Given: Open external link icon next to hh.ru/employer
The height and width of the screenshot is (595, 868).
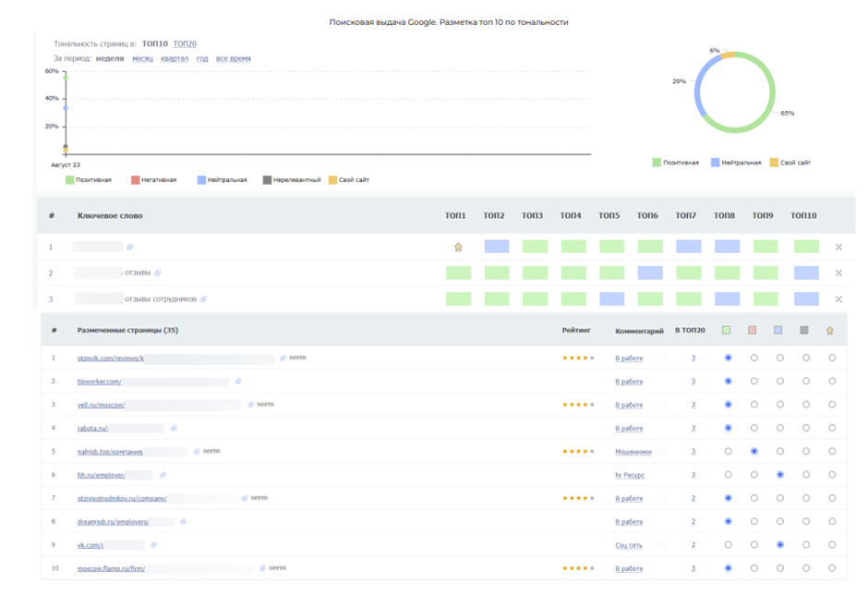Looking at the screenshot, I should (163, 475).
